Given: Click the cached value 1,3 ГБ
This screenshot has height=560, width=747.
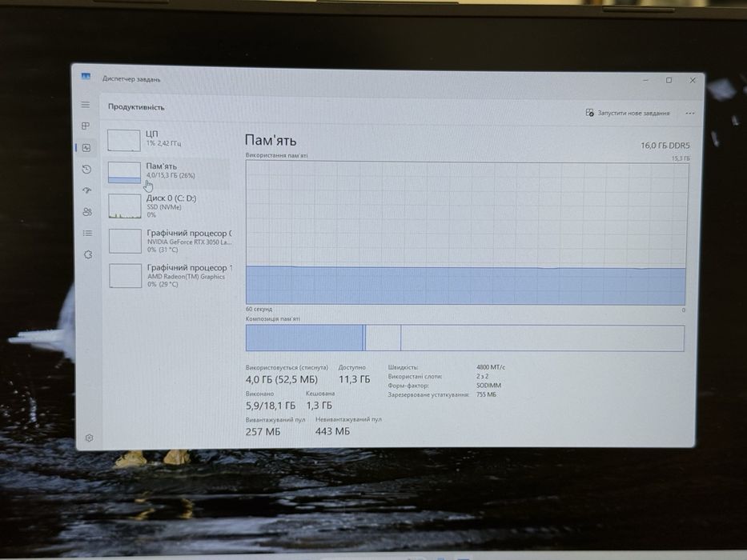Looking at the screenshot, I should [x=319, y=406].
